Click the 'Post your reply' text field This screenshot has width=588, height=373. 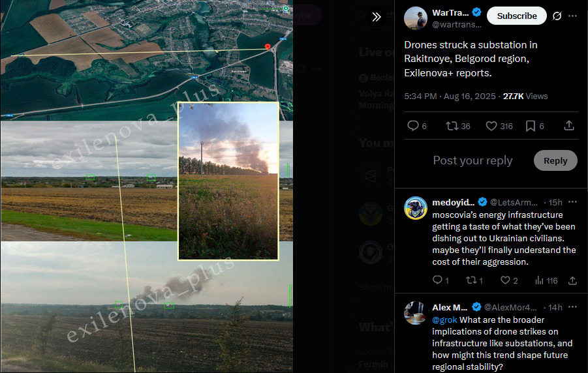click(472, 160)
